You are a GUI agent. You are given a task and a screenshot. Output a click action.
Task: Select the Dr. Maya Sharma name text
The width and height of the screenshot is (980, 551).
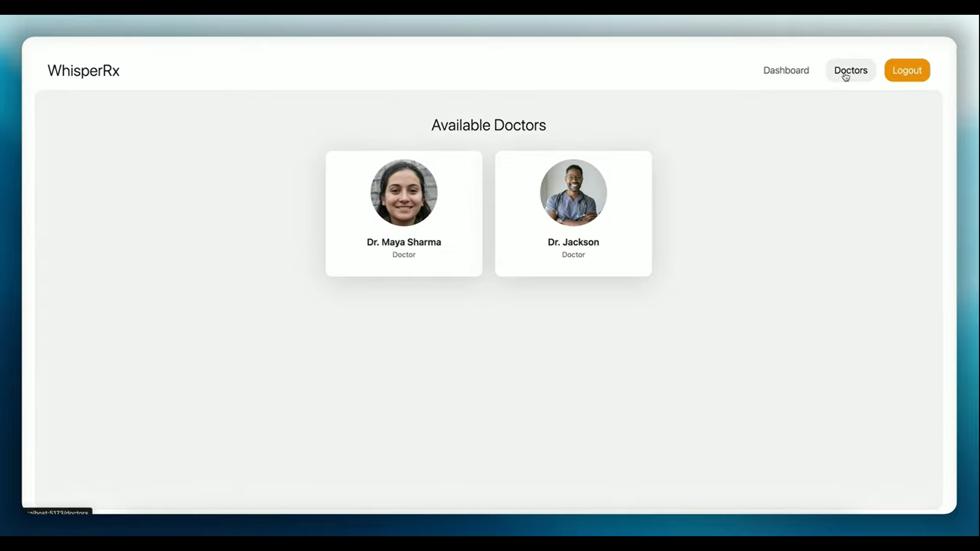(404, 242)
